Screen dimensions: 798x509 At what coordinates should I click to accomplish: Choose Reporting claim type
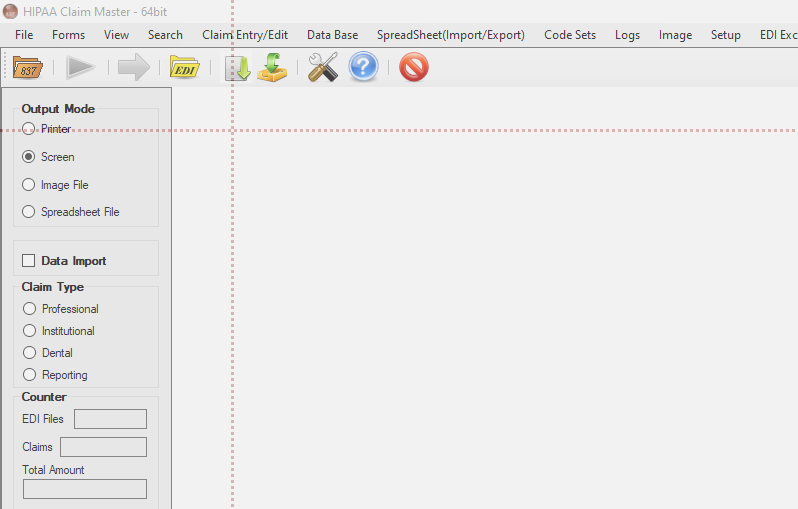(x=30, y=375)
